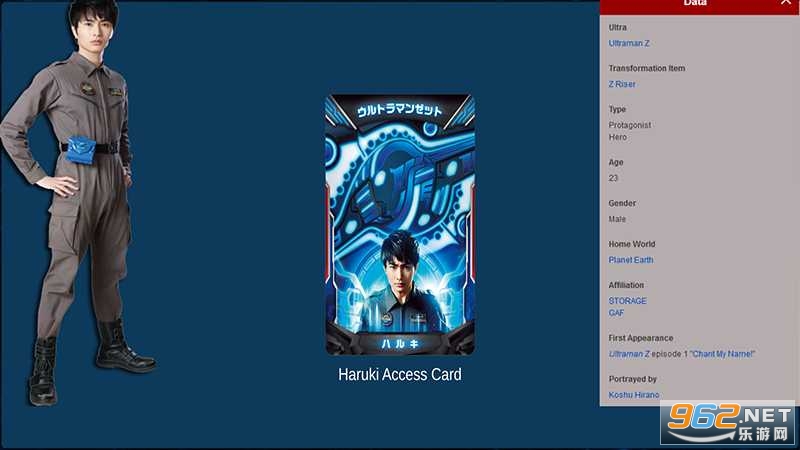Click the ウルトラマンゼット title banner on the card

tap(399, 110)
